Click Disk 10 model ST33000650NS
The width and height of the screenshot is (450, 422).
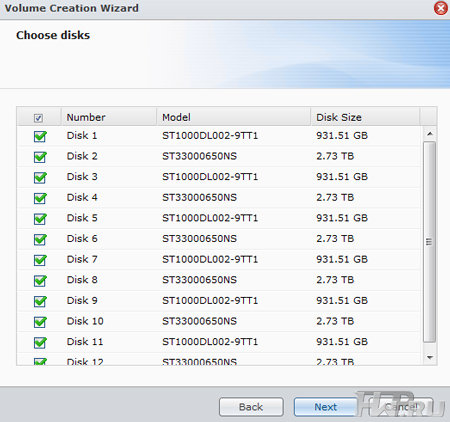click(199, 321)
